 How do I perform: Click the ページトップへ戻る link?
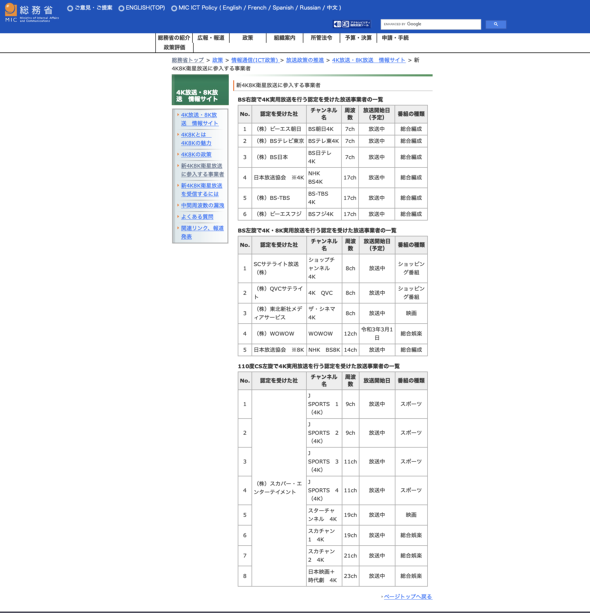coord(408,597)
